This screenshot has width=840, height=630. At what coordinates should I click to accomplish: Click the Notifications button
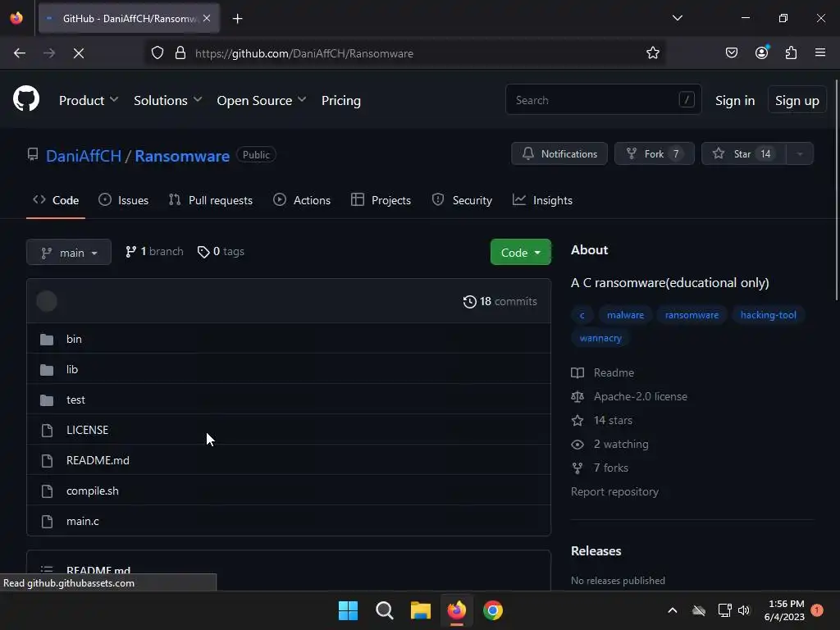pos(559,154)
